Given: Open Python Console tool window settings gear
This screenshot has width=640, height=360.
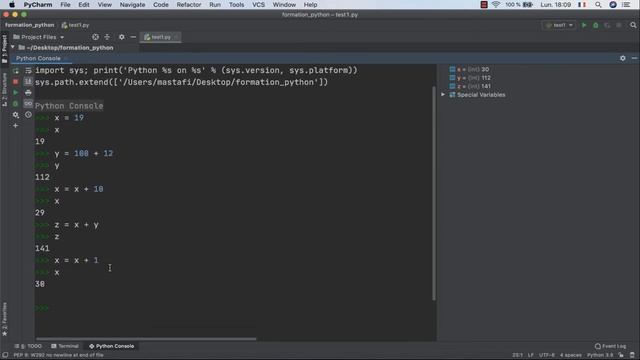Looking at the screenshot, I should tap(622, 58).
